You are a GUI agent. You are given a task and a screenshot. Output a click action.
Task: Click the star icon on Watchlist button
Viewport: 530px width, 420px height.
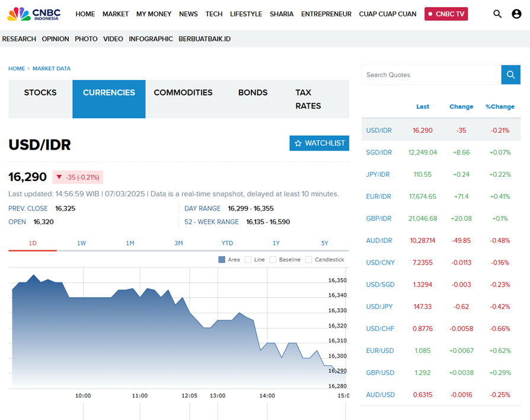298,143
